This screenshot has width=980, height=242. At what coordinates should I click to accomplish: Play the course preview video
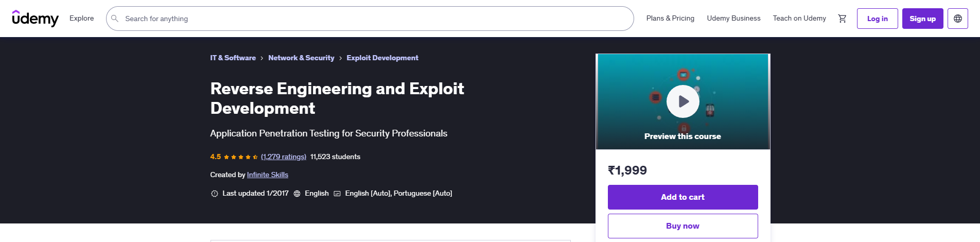(682, 101)
